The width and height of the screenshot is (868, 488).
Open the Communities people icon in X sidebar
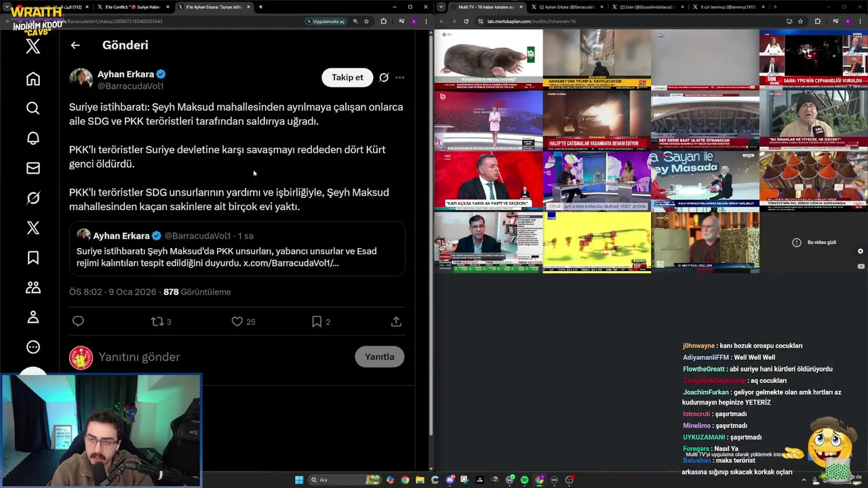(33, 287)
